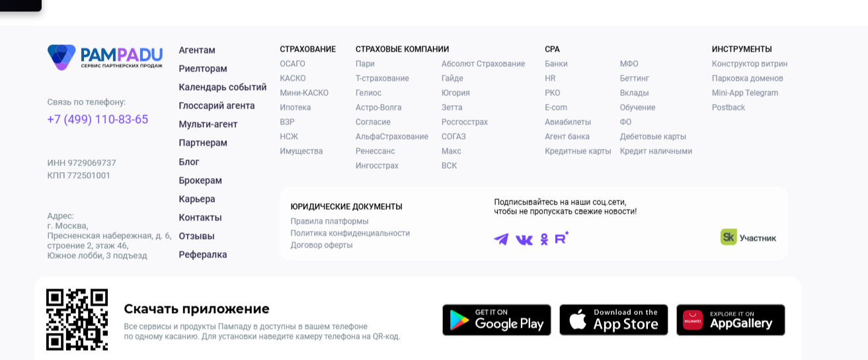The height and width of the screenshot is (360, 868).
Task: Click the Odnoklassniki social icon
Action: [x=544, y=240]
